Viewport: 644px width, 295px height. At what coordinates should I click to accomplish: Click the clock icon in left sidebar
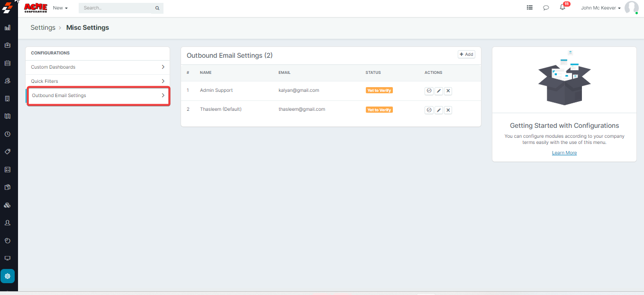(x=8, y=134)
